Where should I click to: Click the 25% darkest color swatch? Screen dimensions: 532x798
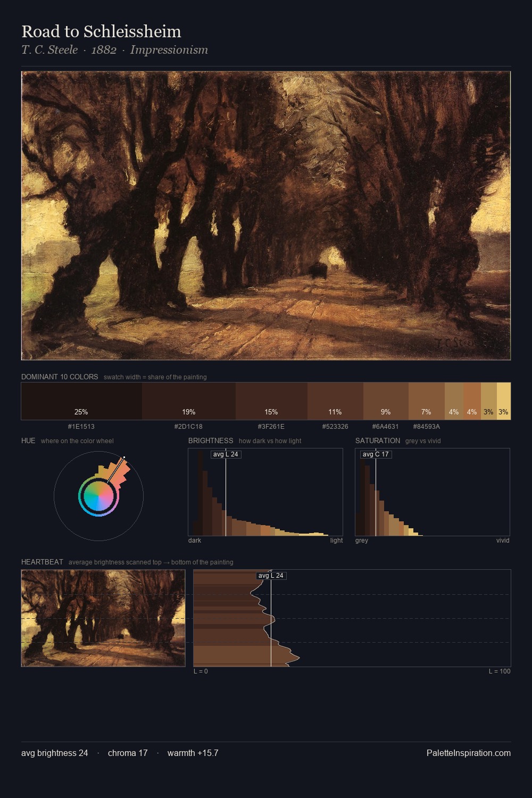[x=81, y=401]
